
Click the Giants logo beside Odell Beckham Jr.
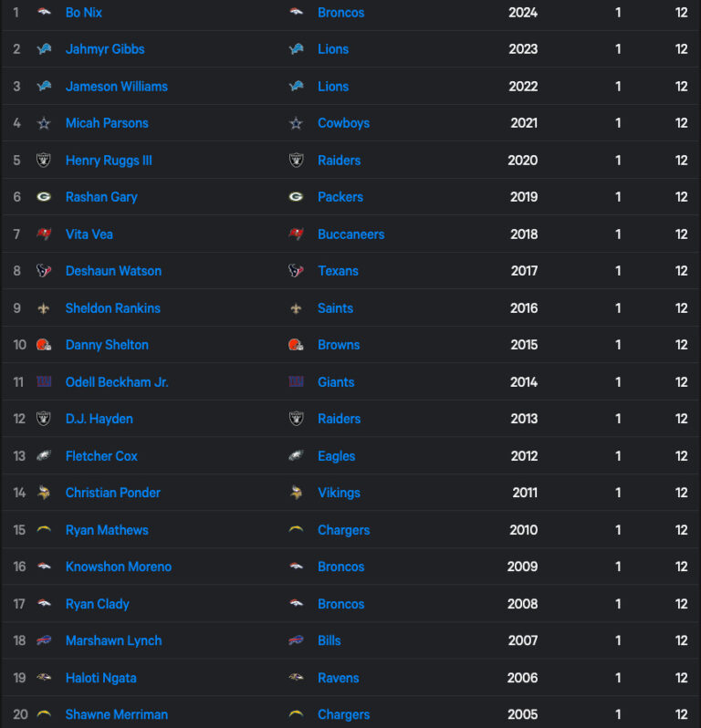coord(44,381)
